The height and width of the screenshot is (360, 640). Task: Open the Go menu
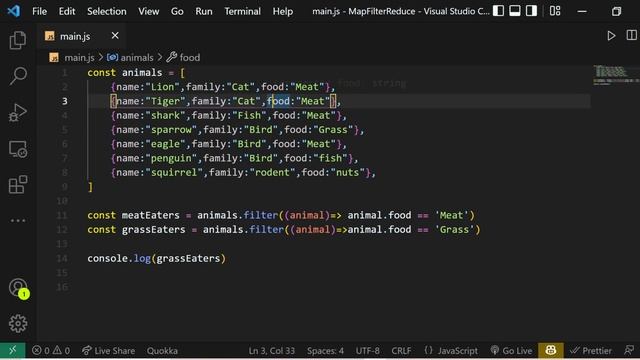pyautogui.click(x=177, y=11)
